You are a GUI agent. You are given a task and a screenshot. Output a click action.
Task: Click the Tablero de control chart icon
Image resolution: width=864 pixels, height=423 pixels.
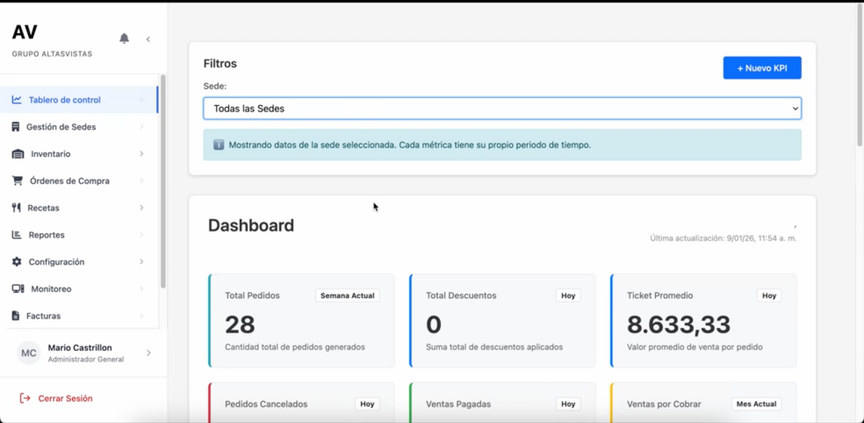(17, 100)
